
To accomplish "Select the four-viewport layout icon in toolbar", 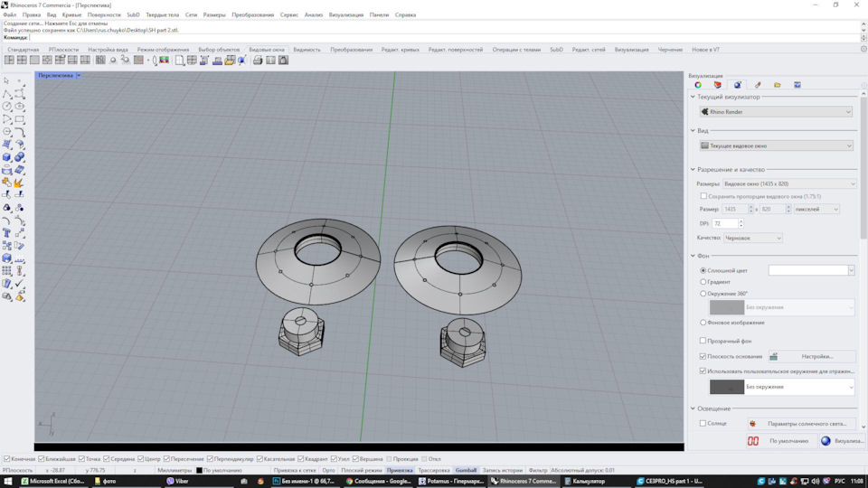I will pyautogui.click(x=22, y=60).
